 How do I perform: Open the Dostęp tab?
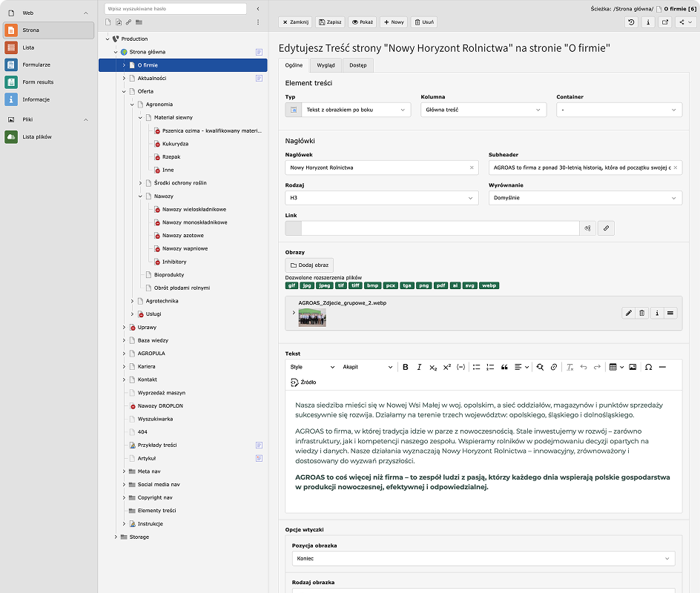pos(358,65)
